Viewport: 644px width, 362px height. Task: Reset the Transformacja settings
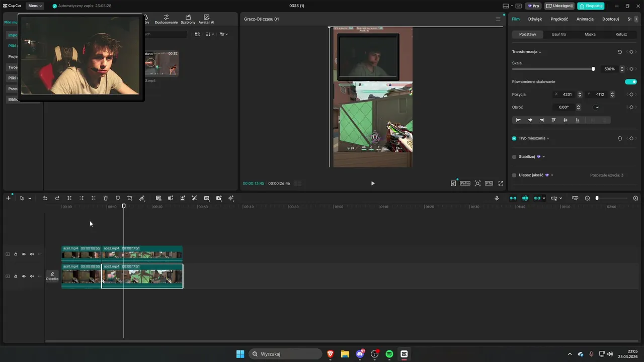620,52
